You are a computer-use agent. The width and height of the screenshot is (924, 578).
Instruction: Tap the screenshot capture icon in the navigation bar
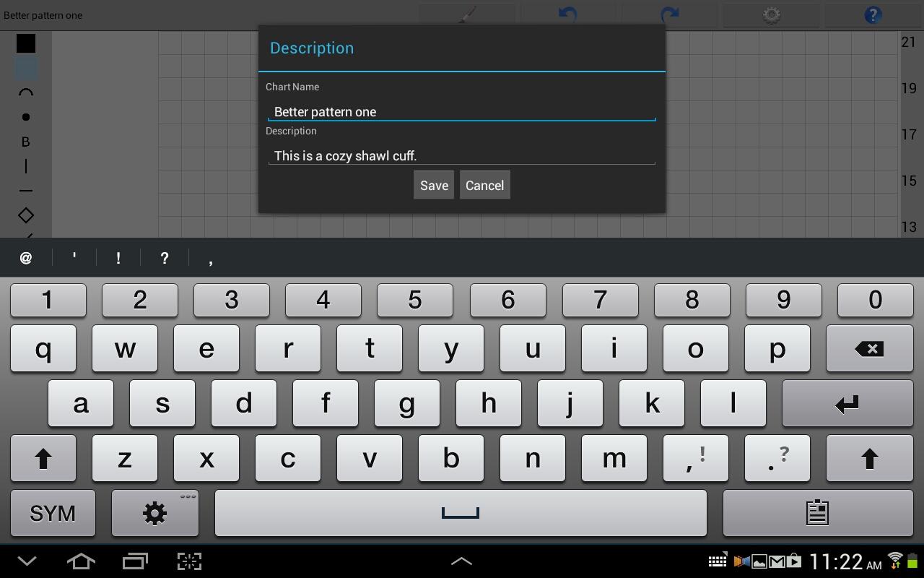[189, 561]
